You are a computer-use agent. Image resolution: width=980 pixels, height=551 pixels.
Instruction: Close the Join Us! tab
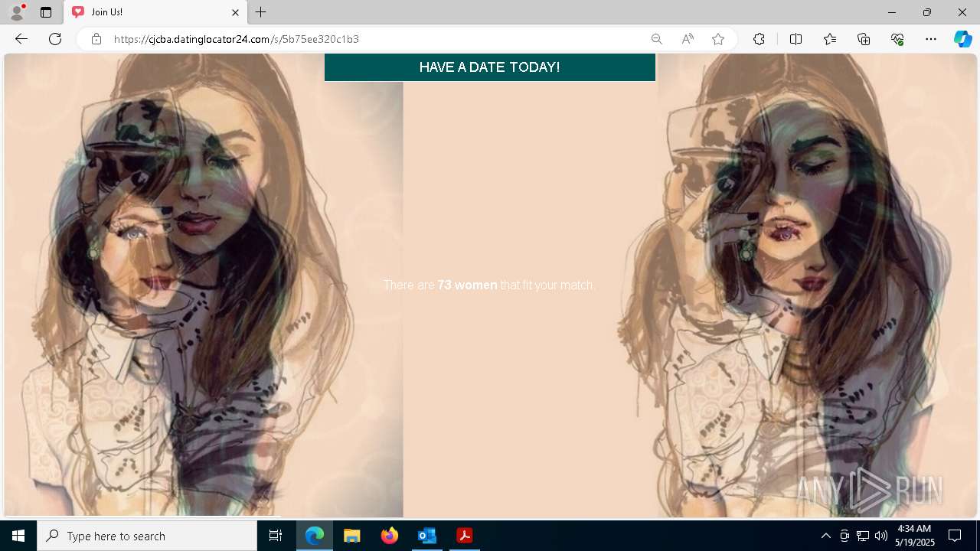[x=235, y=12]
